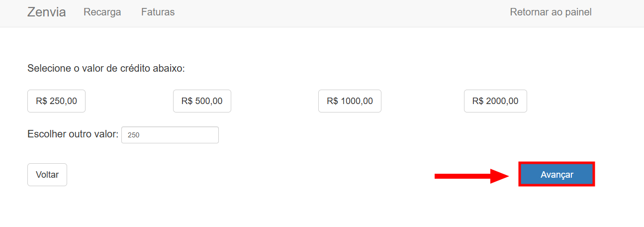Open Faturas from the top navigation bar
Screen dimensions: 644x227
[x=158, y=12]
